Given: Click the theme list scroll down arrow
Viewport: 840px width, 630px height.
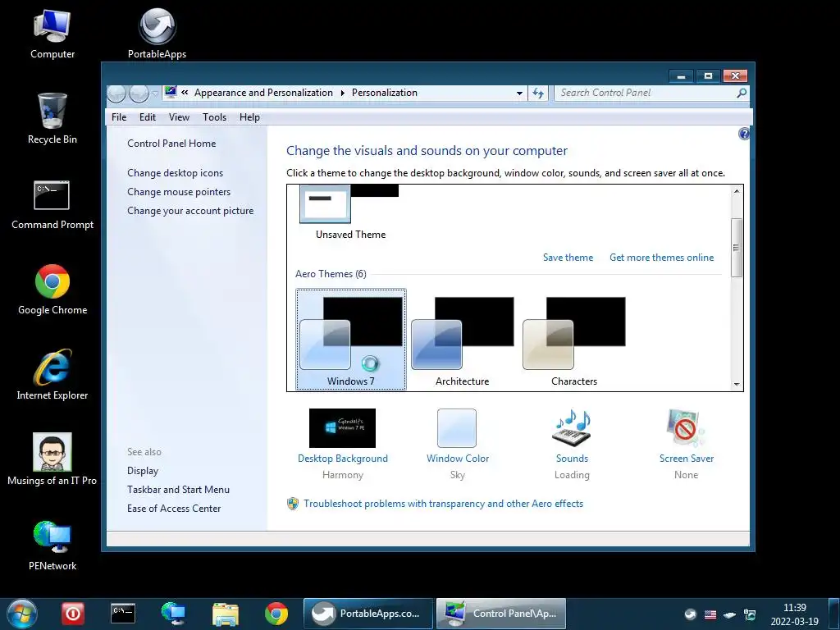Looking at the screenshot, I should (737, 384).
